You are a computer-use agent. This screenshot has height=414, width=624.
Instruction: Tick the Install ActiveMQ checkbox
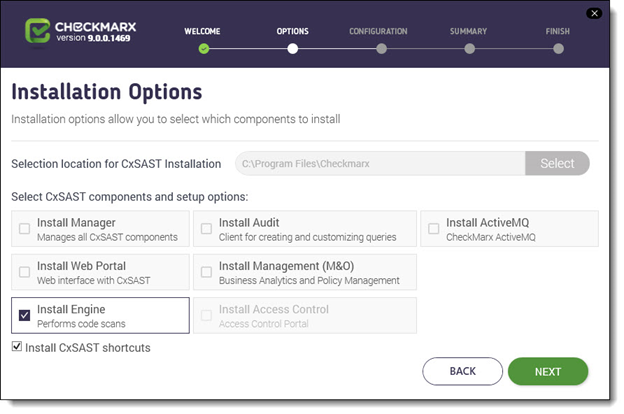coord(433,229)
